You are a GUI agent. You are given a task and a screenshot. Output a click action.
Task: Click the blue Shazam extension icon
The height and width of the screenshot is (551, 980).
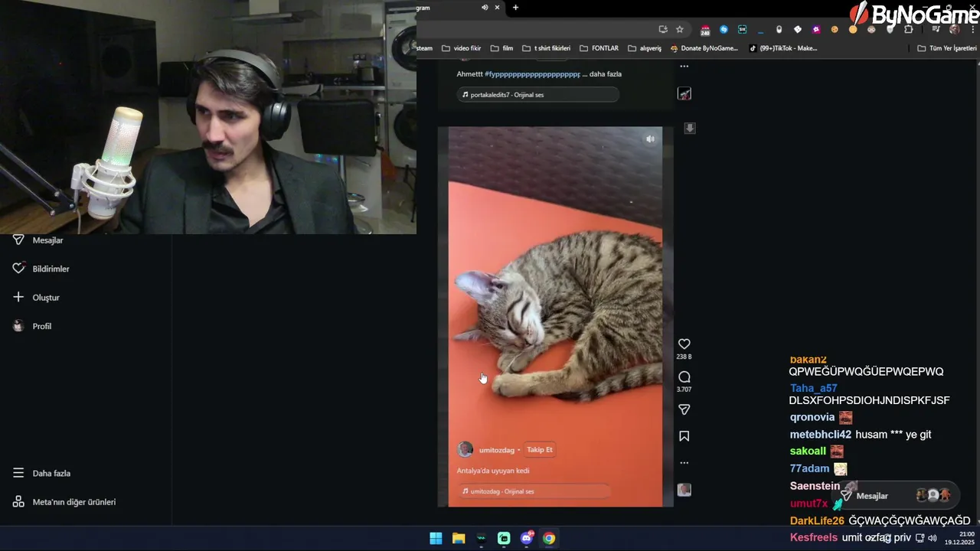pos(724,30)
